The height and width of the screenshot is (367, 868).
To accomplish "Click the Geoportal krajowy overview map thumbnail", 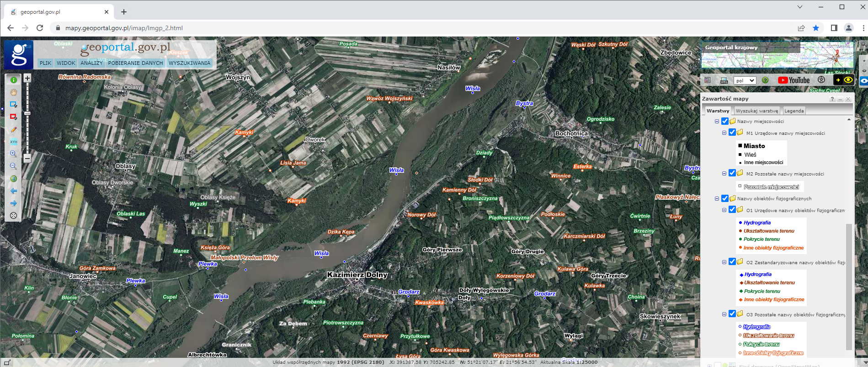I will point(777,55).
